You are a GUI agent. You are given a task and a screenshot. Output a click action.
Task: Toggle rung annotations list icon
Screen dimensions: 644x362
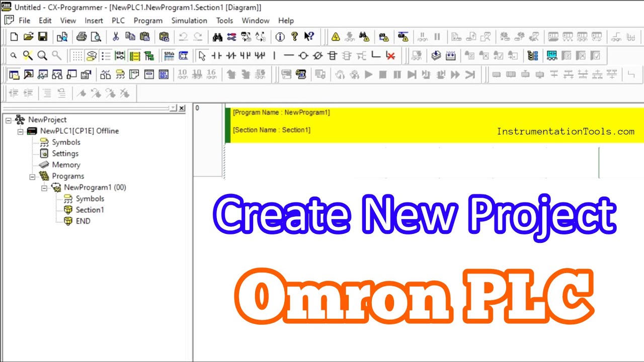(106, 56)
